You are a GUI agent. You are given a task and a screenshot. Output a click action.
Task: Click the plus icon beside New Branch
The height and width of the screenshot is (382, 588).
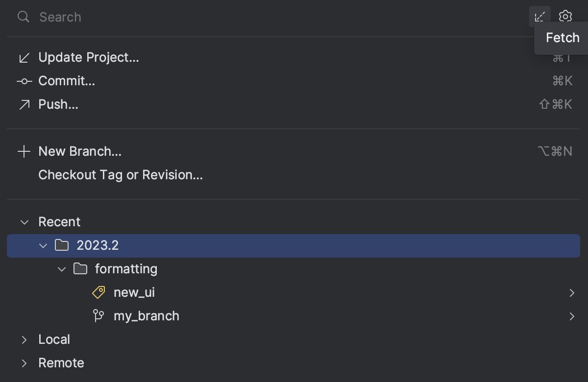pos(24,151)
